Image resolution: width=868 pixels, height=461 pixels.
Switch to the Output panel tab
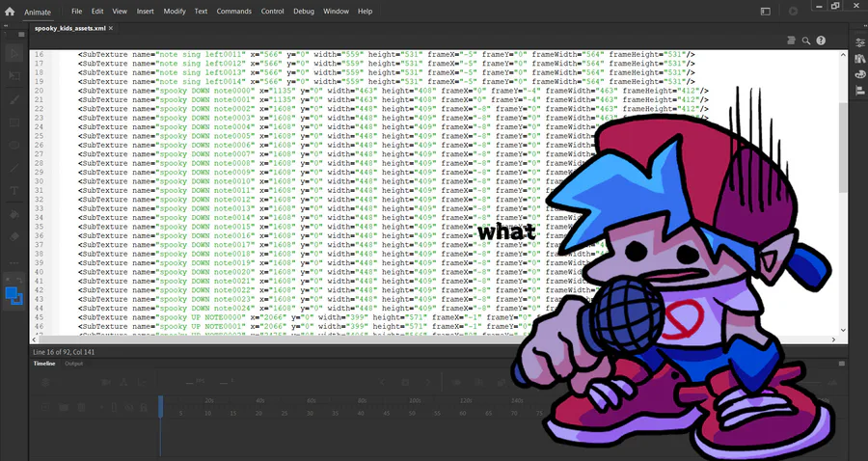tap(73, 364)
